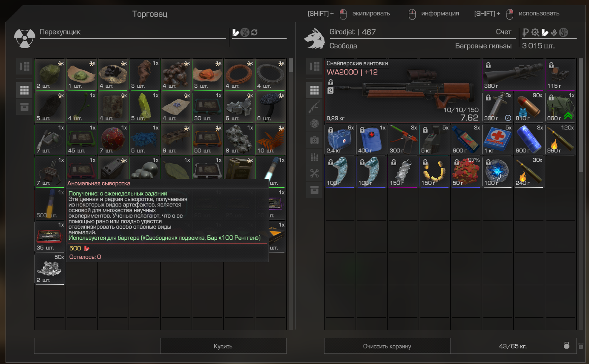Click the 43/65 кг. weight readout
The image size is (589, 364).
pyautogui.click(x=513, y=346)
